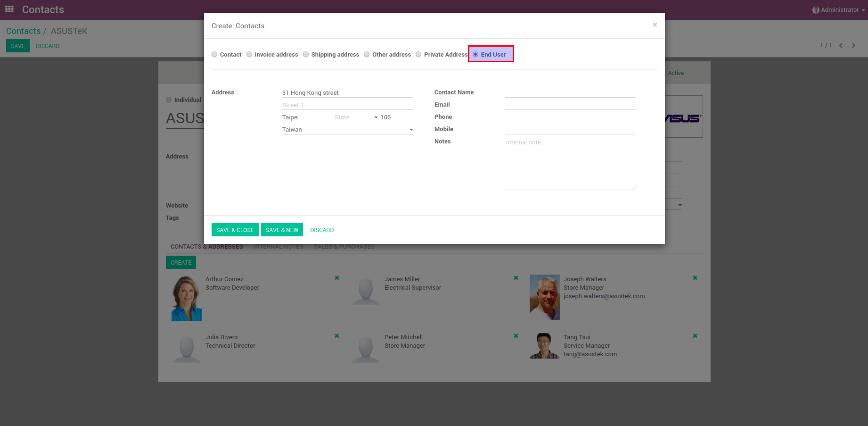Open Arthur Gomez's photo thumbnail

(x=187, y=298)
